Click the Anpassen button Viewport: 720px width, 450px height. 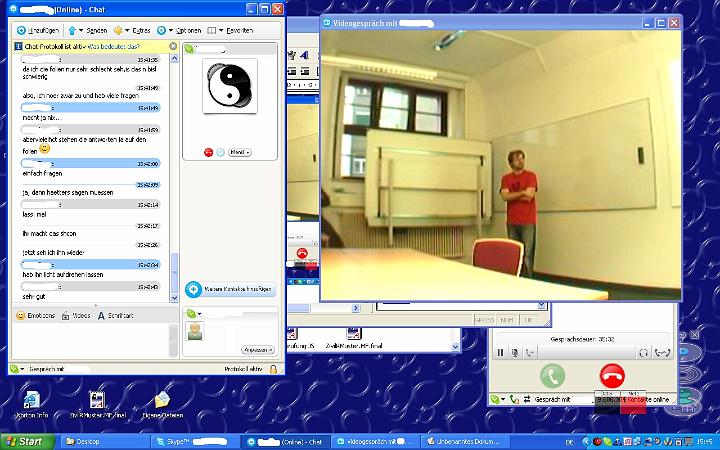(x=258, y=350)
